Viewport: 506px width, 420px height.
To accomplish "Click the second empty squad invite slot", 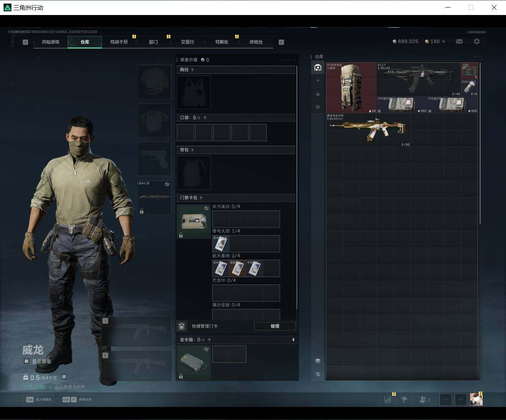I will pos(461,399).
